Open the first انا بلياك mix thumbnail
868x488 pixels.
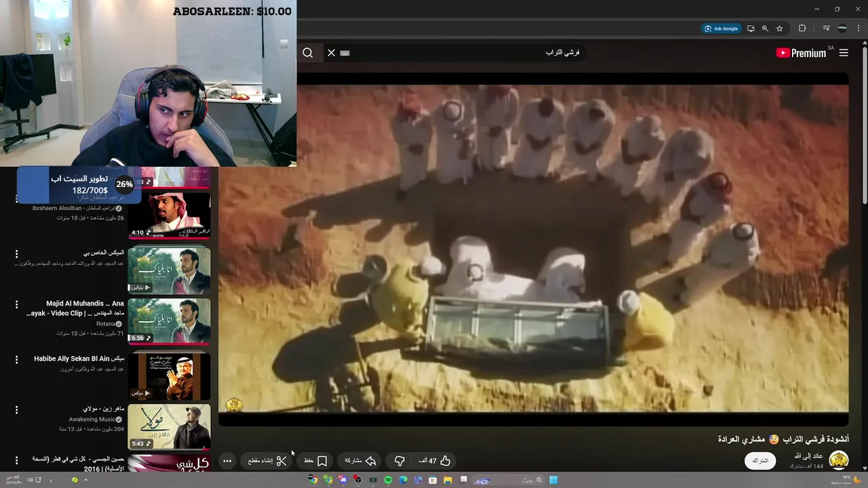point(170,270)
